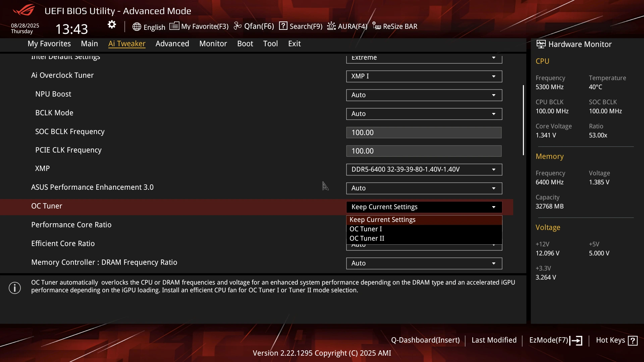Screen dimensions: 644x362
Task: Click the 08/28/2025 date
Action: (x=25, y=25)
